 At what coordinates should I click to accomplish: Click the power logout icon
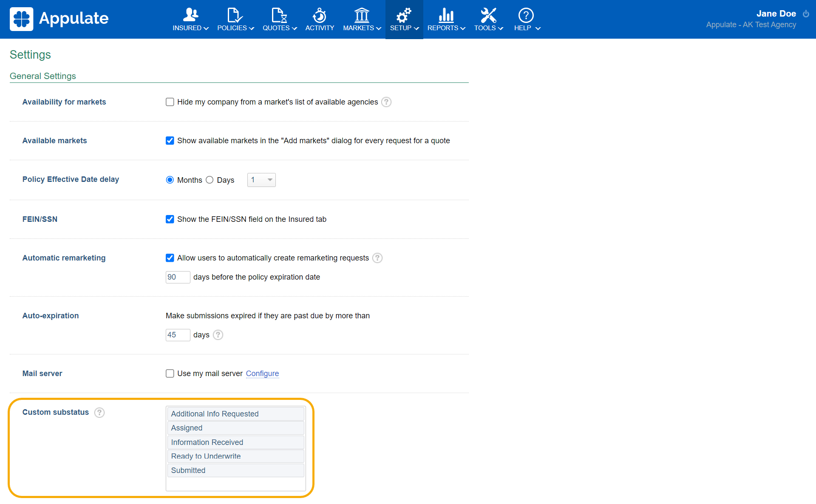[x=806, y=14]
